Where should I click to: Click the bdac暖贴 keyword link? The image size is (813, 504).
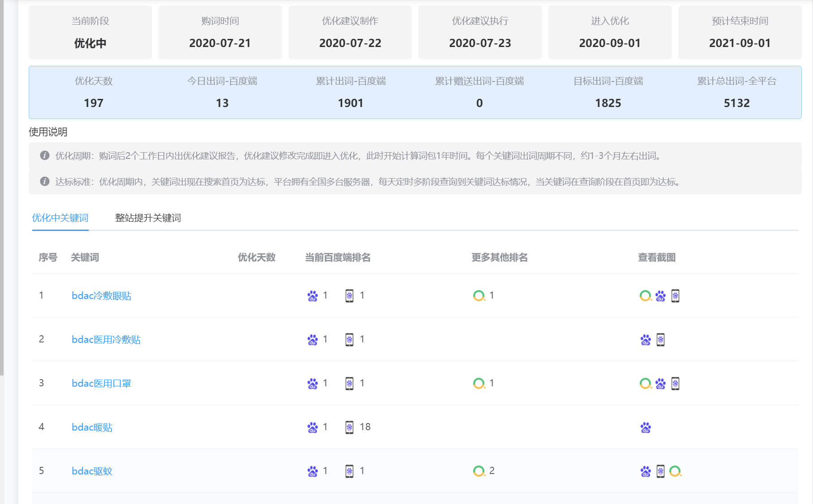click(92, 427)
